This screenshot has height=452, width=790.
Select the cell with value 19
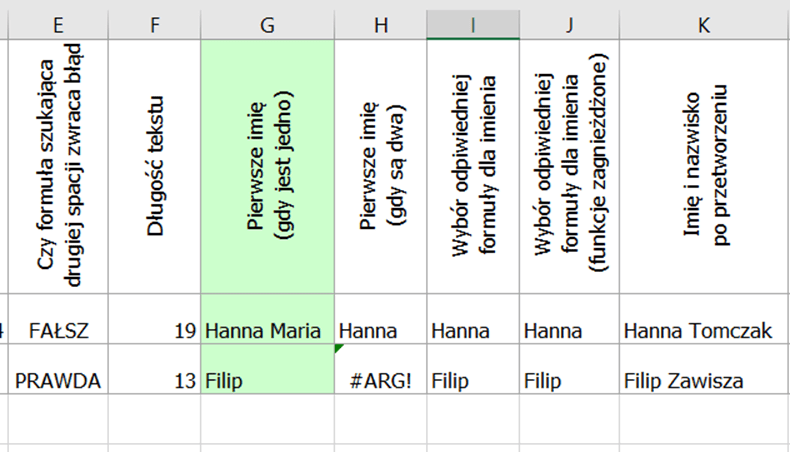coord(154,331)
